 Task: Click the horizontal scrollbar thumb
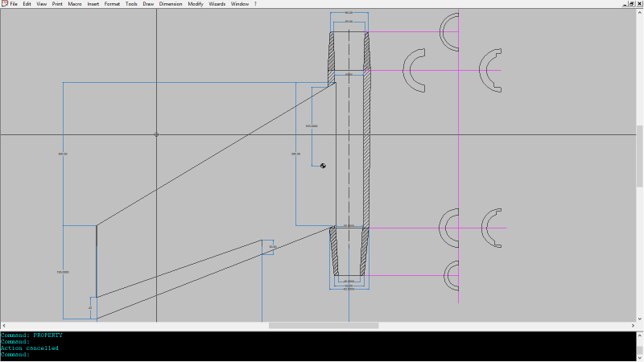pyautogui.click(x=324, y=326)
